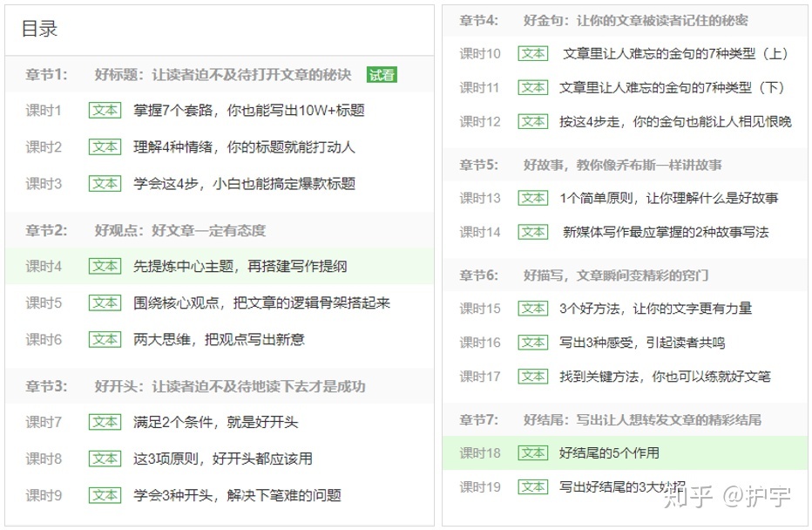The width and height of the screenshot is (812, 530).
Task: Open lesson 满足2个条件，就是好开头
Action: 215,422
